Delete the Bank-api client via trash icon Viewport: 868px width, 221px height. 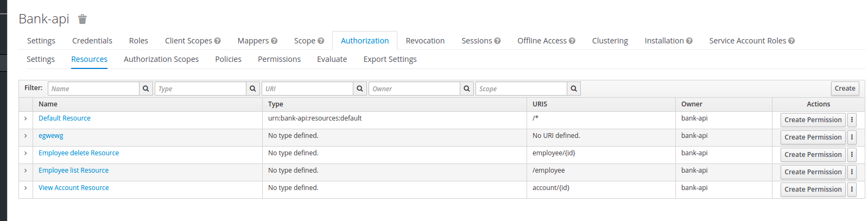tap(83, 20)
